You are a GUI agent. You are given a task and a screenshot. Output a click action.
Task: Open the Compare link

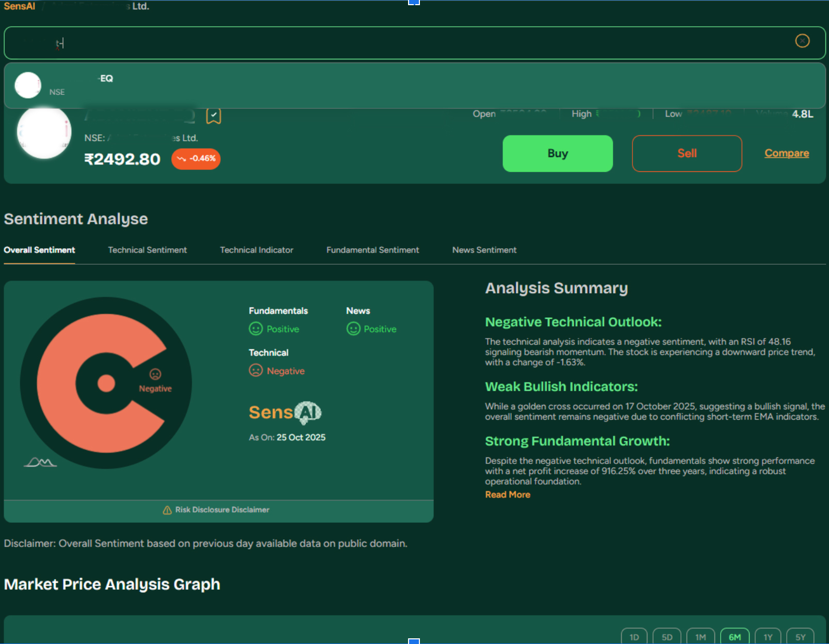click(786, 153)
